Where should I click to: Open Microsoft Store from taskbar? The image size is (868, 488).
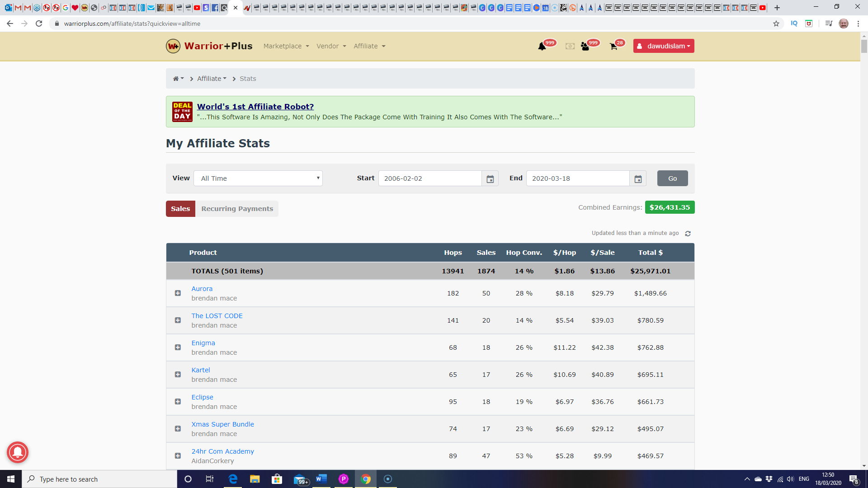coord(277,479)
